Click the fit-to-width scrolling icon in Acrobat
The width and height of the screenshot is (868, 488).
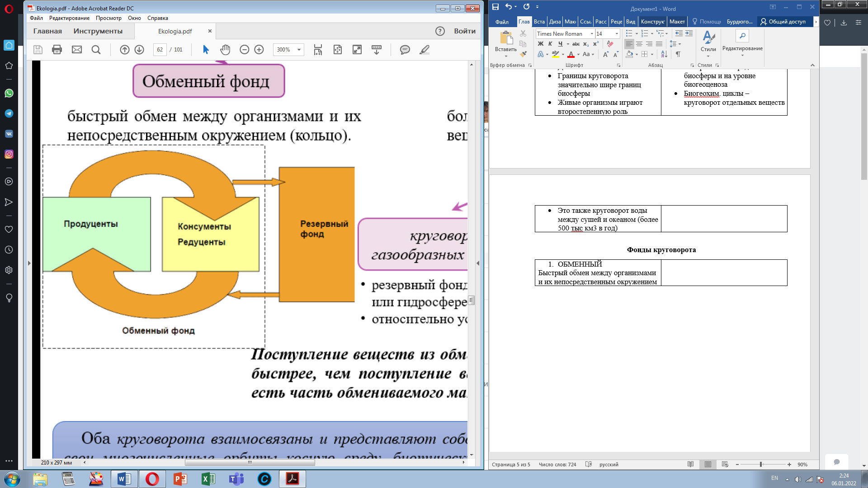pyautogui.click(x=318, y=50)
